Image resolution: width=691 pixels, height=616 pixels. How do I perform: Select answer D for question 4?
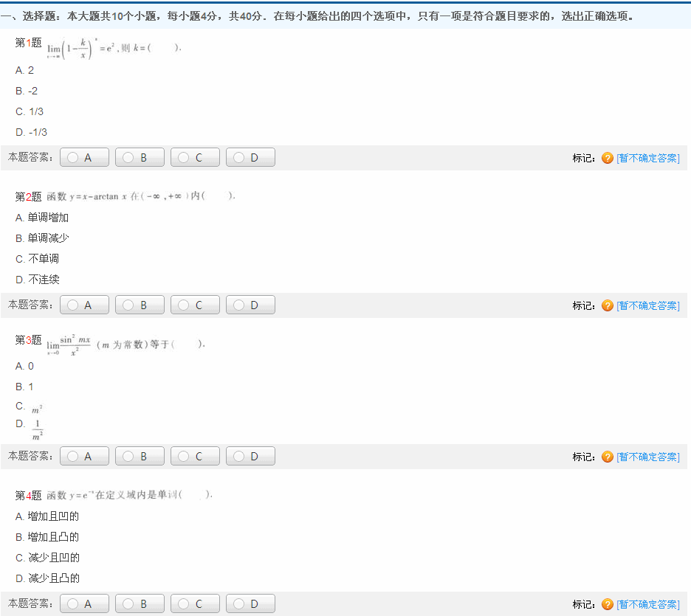[x=250, y=604]
